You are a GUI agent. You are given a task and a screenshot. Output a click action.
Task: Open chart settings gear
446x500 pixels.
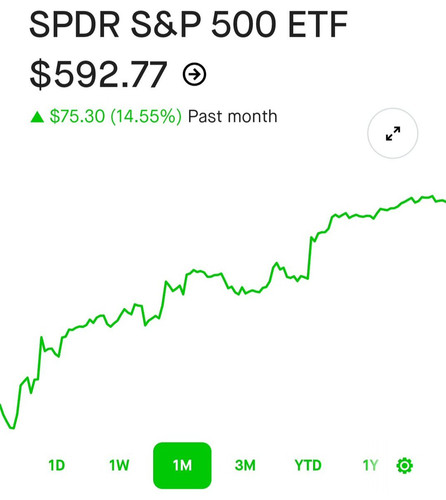click(405, 465)
